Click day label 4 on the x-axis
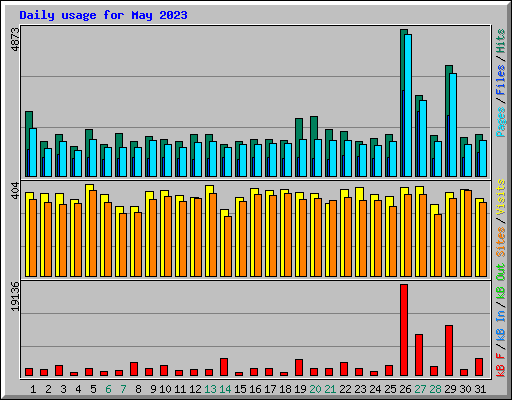The image size is (512, 400). [x=78, y=389]
